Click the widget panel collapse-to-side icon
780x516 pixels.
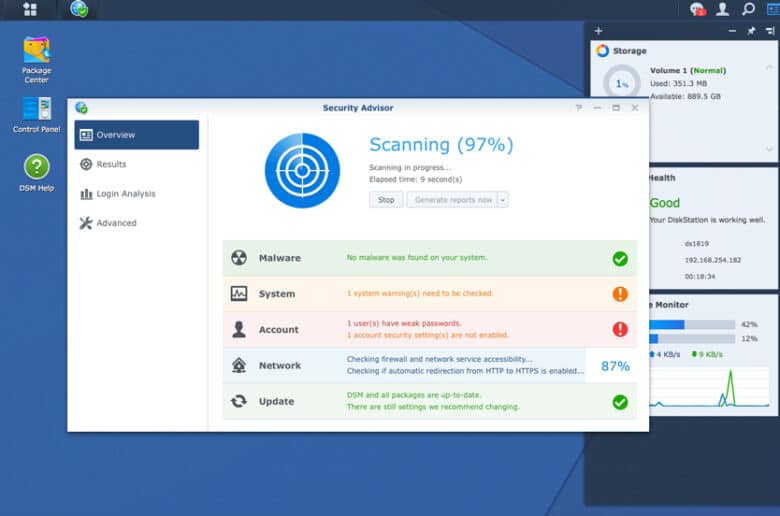770,31
